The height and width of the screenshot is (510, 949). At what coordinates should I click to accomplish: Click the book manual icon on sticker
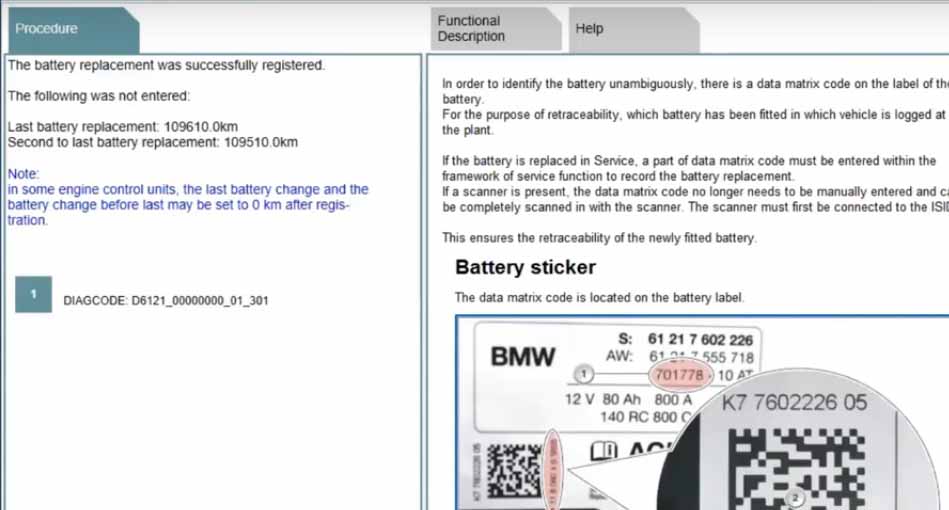(604, 451)
